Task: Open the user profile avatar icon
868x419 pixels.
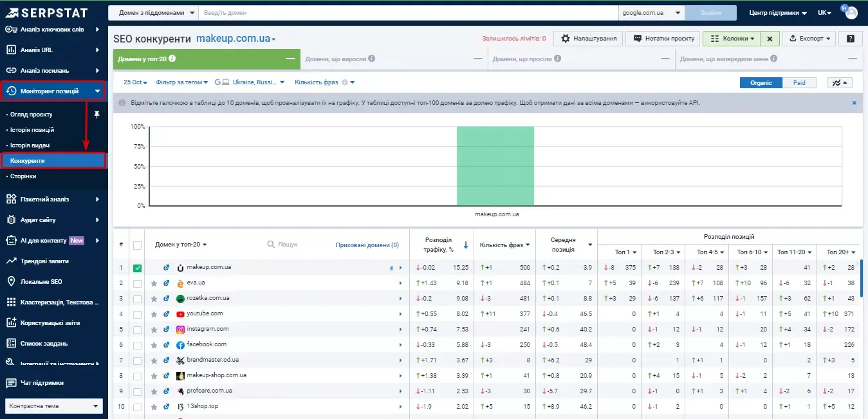Action: pyautogui.click(x=851, y=12)
